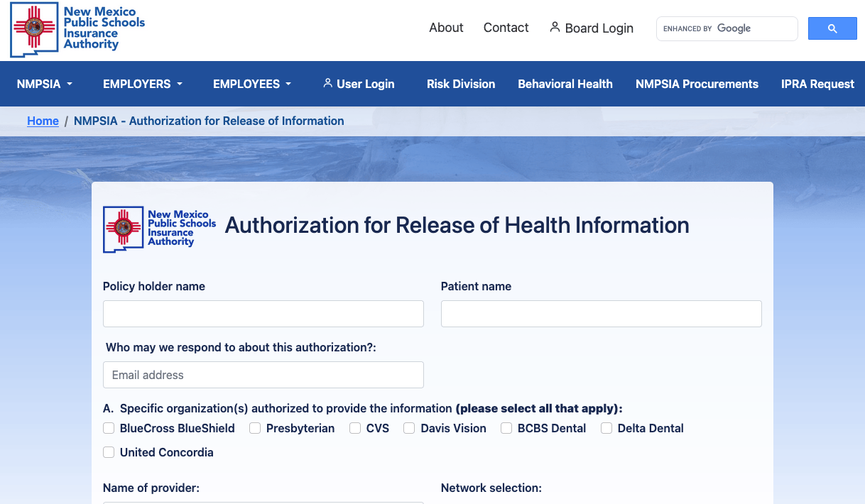Click the Home breadcrumb link
The image size is (865, 504).
[x=43, y=121]
